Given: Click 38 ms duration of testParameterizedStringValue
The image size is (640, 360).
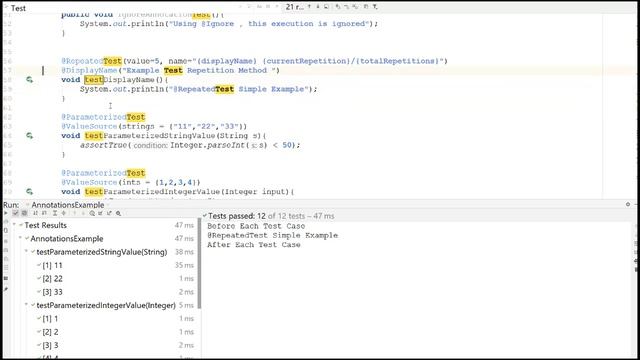Looking at the screenshot, I should (184, 252).
